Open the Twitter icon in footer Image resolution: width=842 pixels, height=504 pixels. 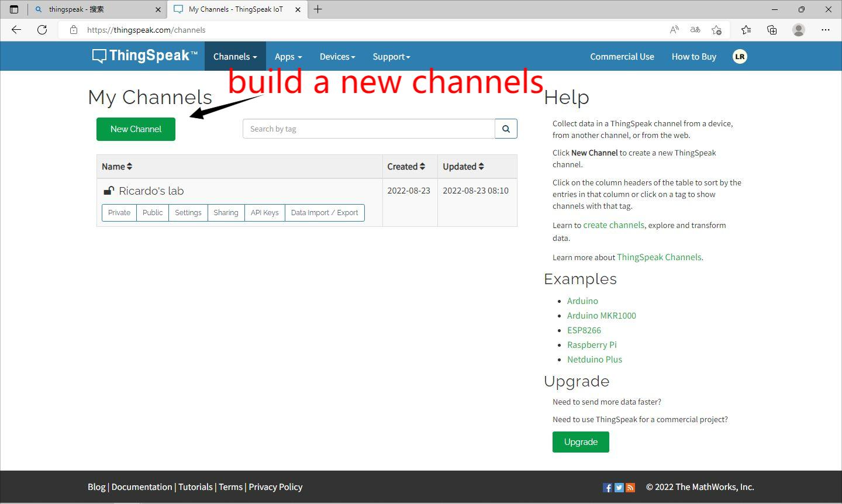pyautogui.click(x=619, y=487)
